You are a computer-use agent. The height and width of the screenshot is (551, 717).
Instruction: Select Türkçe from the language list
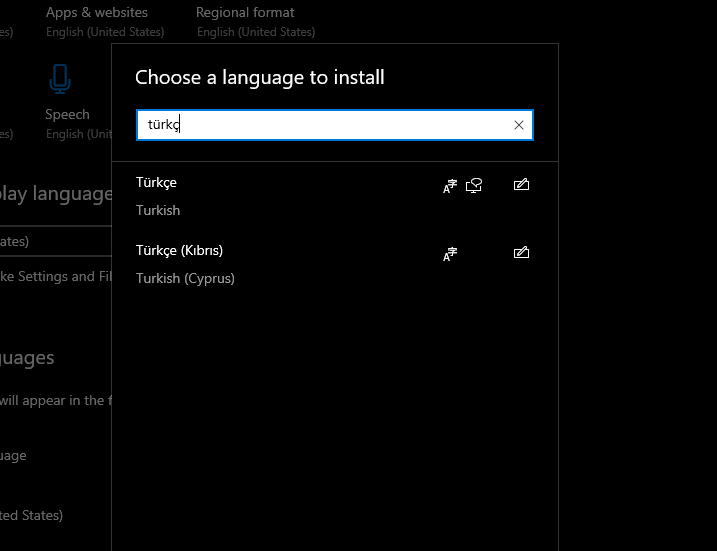coord(156,182)
